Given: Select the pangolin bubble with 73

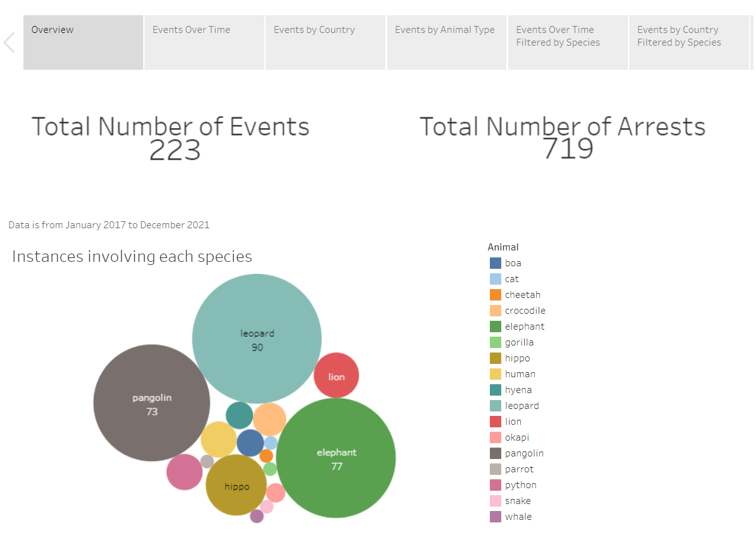Looking at the screenshot, I should 151,403.
